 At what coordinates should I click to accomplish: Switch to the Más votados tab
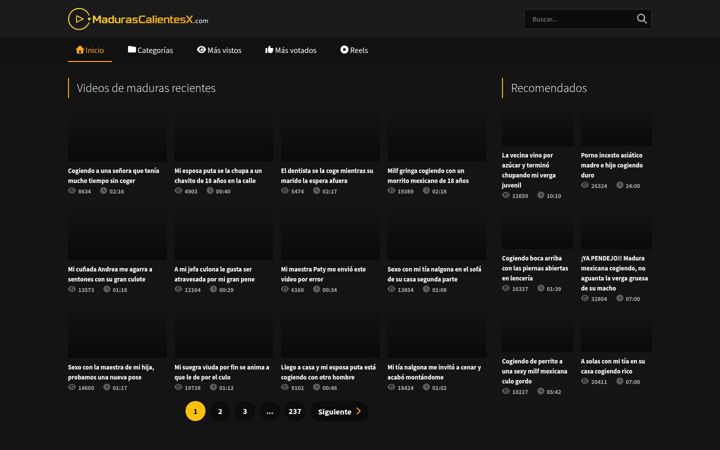point(291,50)
